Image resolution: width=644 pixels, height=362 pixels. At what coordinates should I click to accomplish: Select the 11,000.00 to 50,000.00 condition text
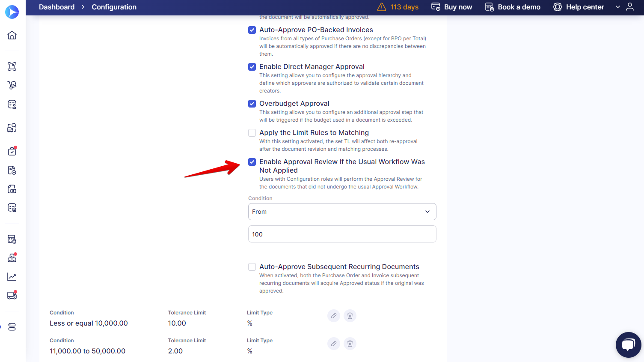pyautogui.click(x=88, y=351)
